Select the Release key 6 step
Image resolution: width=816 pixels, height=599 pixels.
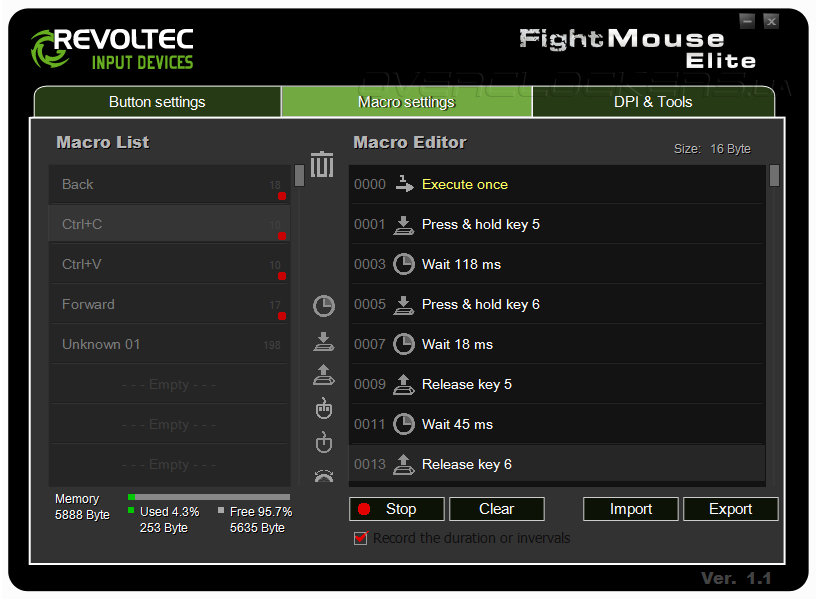[557, 464]
